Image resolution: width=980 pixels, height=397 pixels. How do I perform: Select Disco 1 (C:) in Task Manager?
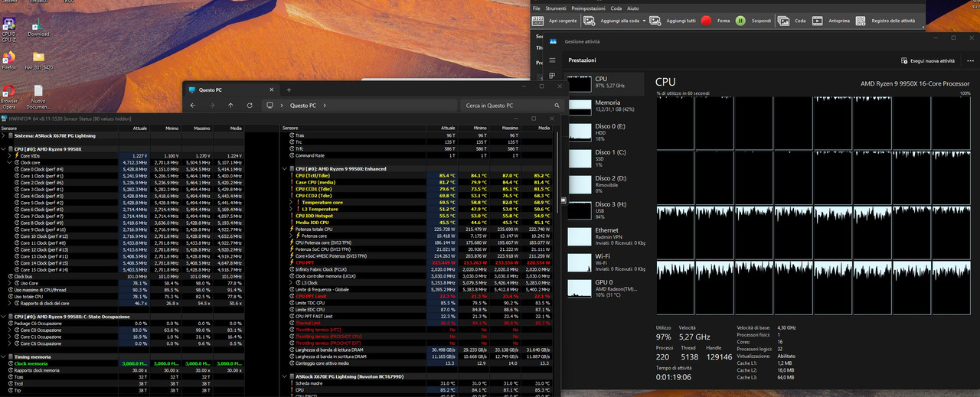click(607, 158)
